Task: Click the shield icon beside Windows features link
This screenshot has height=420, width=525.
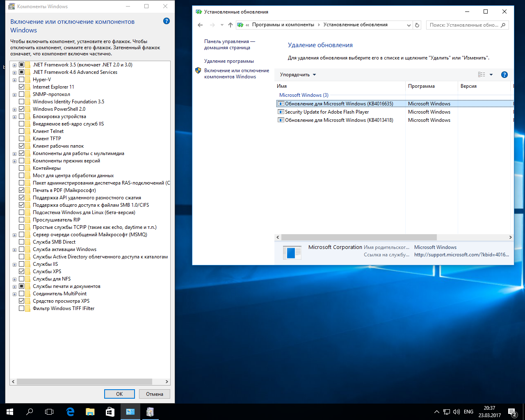Action: [x=198, y=71]
